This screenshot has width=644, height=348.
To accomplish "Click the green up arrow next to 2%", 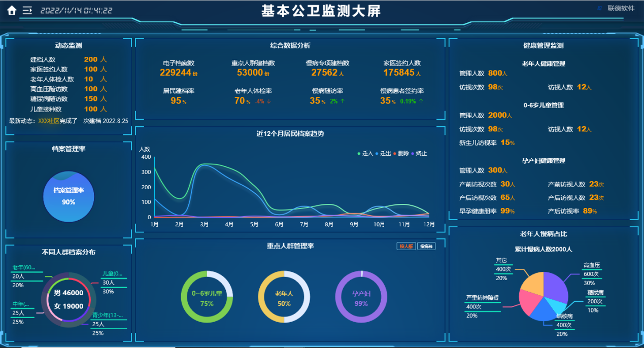I will pyautogui.click(x=343, y=101).
